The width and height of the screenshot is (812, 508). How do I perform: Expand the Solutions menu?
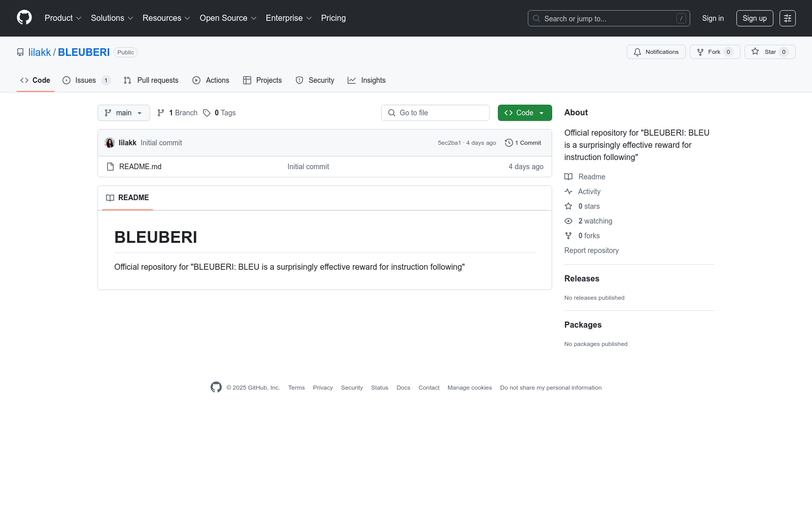(x=112, y=18)
